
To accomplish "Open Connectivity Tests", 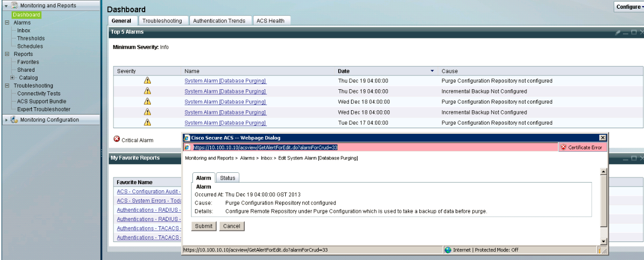I will [39, 94].
